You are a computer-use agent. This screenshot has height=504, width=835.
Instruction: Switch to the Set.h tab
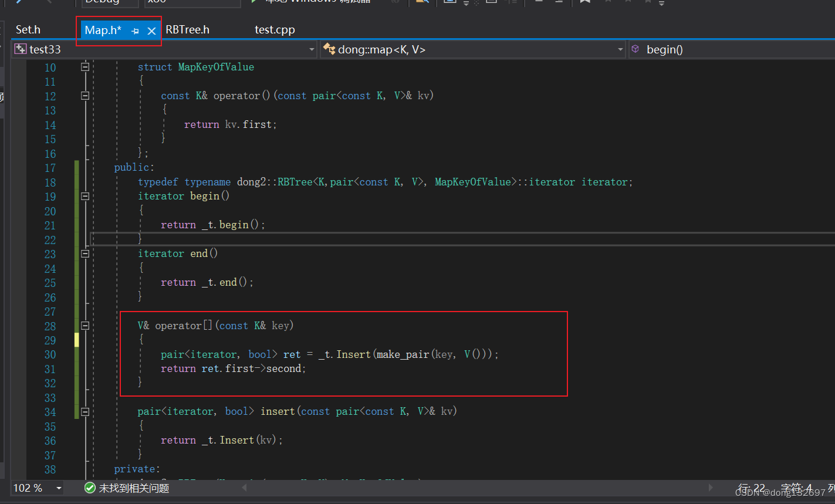point(28,29)
